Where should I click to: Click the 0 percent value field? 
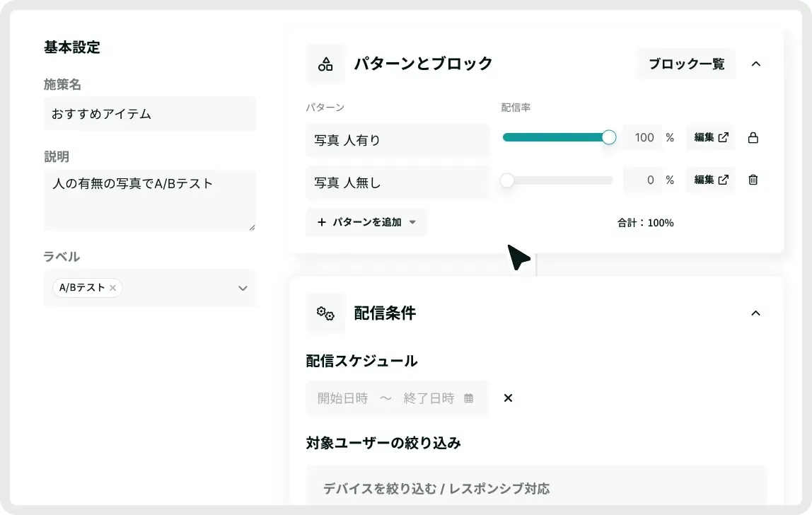pyautogui.click(x=642, y=180)
